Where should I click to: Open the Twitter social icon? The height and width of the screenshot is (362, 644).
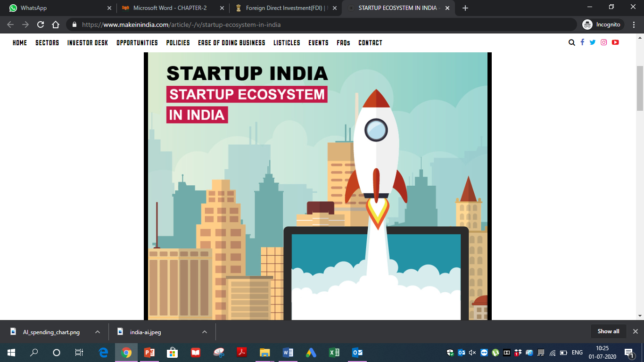pyautogui.click(x=593, y=42)
